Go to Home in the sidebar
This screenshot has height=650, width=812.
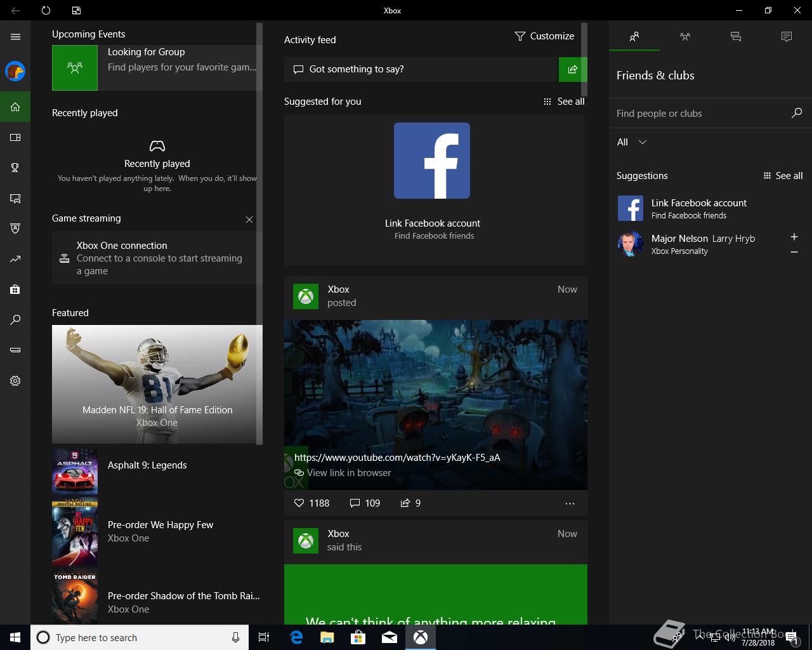(x=15, y=107)
